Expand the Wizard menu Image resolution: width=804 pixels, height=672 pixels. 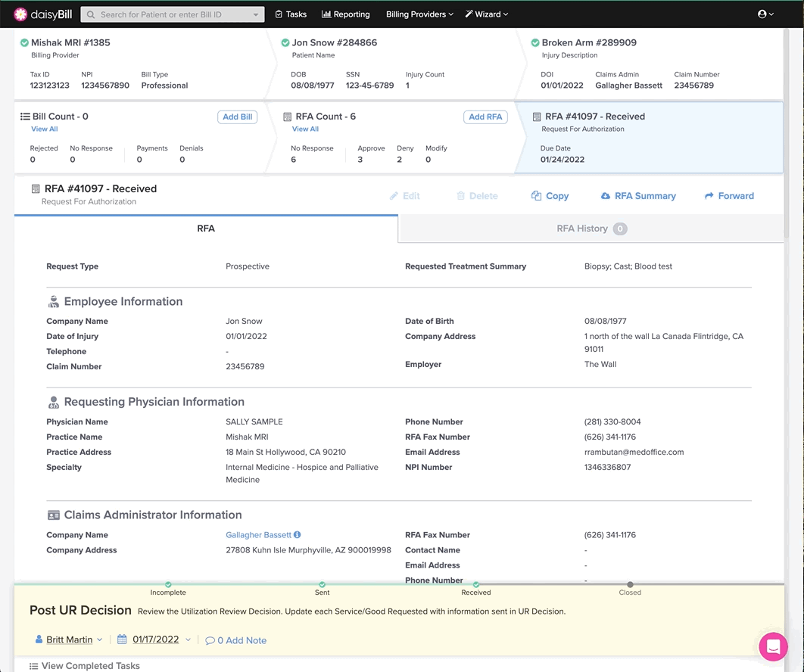tap(487, 14)
